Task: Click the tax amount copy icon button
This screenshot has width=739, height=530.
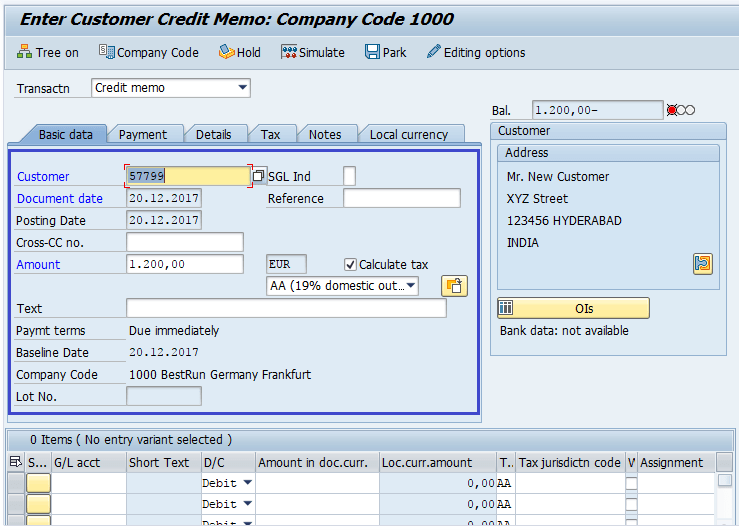Action: click(454, 286)
